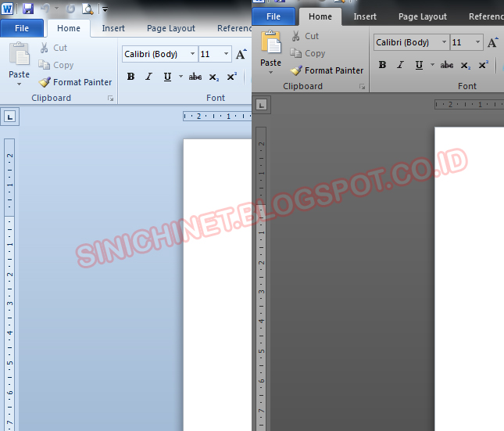Switch to Insert tab in the left blue window

click(113, 28)
